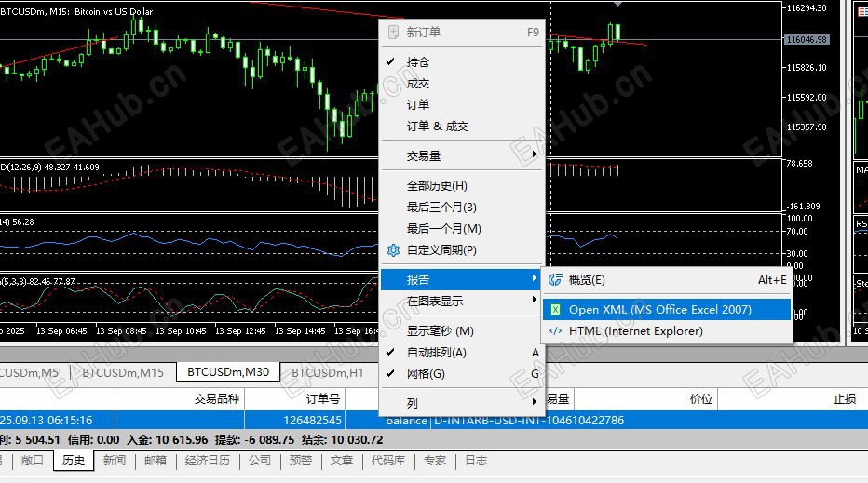This screenshot has height=483, width=868.
Task: Choose 最后三个月(3) period
Action: point(463,207)
